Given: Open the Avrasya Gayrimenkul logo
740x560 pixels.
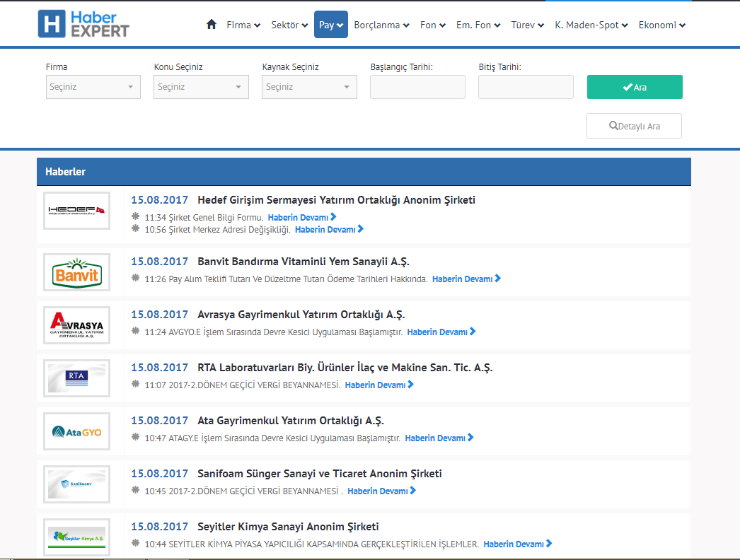Looking at the screenshot, I should pyautogui.click(x=76, y=325).
